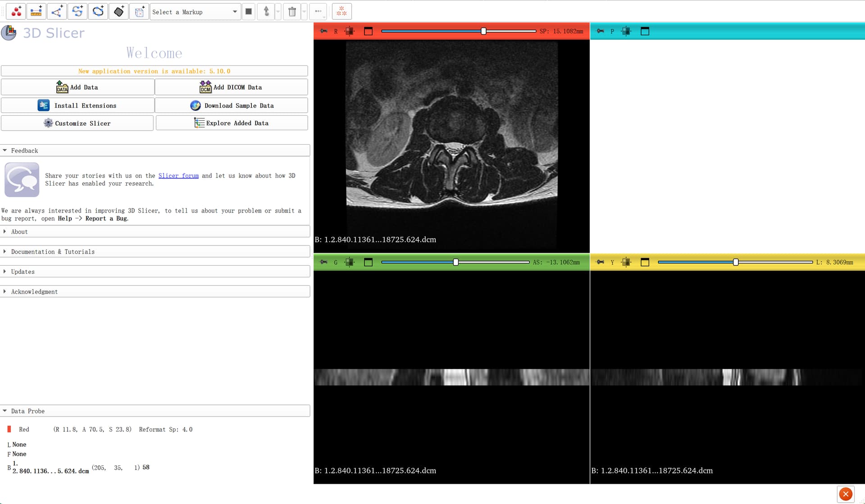Toggle the red slice view pin
Image resolution: width=865 pixels, height=504 pixels.
click(323, 31)
